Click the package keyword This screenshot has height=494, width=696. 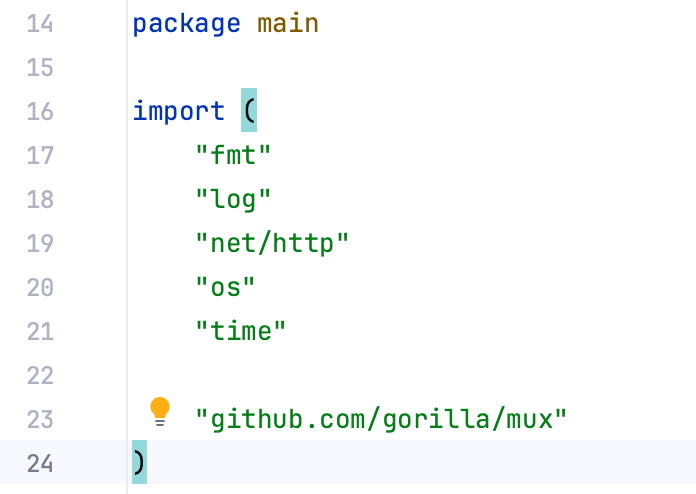pos(187,23)
